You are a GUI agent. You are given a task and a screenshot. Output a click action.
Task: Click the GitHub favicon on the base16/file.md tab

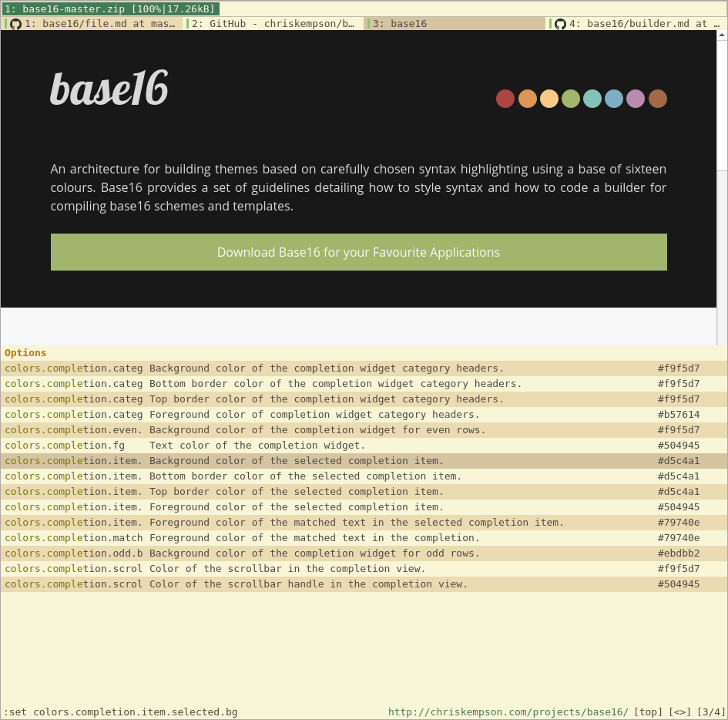(15, 24)
